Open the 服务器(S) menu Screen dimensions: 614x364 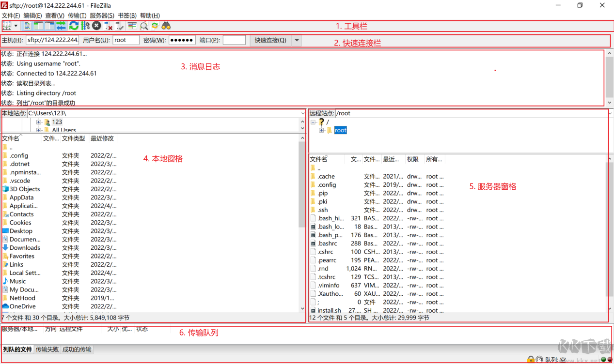pyautogui.click(x=102, y=15)
